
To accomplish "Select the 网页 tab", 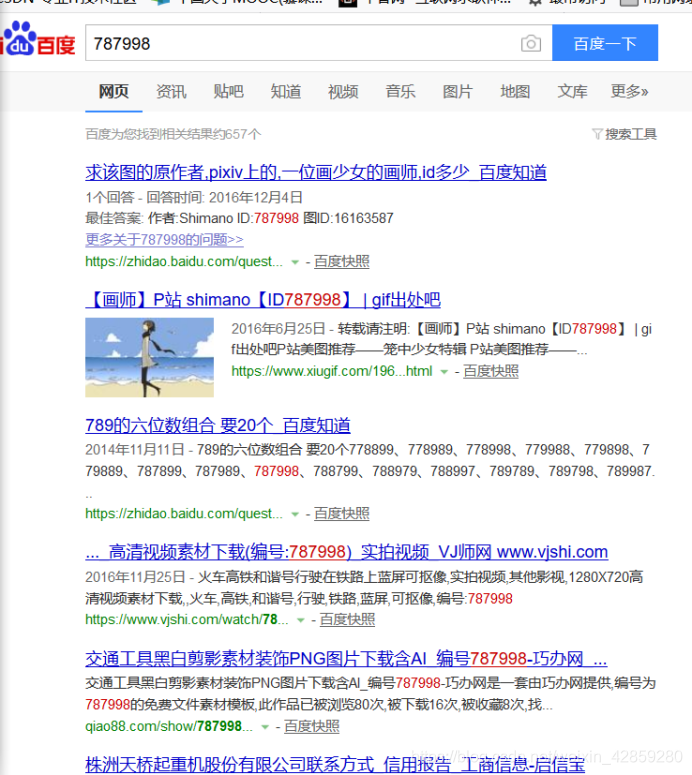I will tap(114, 91).
